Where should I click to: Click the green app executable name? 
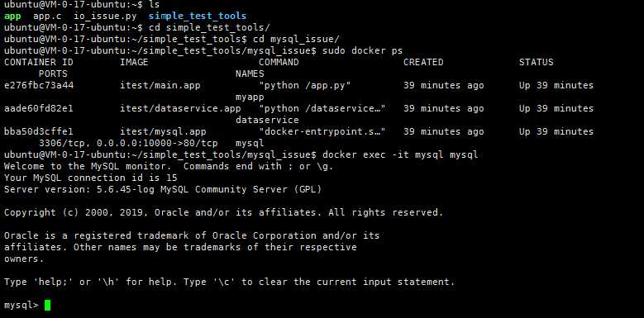(12, 17)
